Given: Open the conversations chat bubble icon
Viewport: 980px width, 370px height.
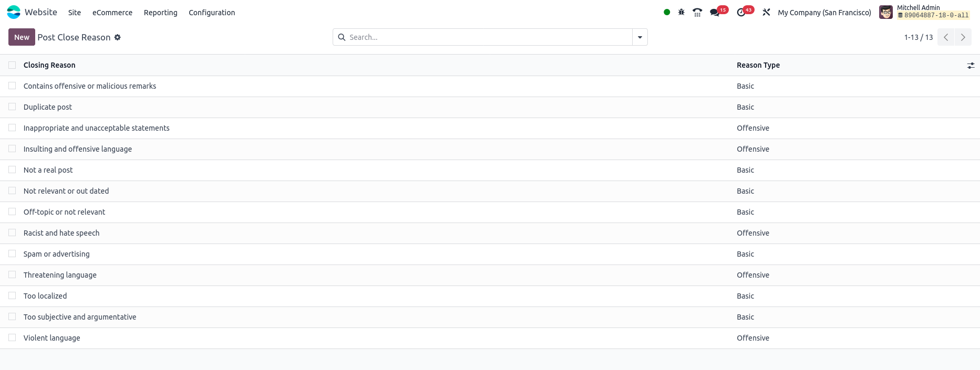Looking at the screenshot, I should click(x=715, y=12).
